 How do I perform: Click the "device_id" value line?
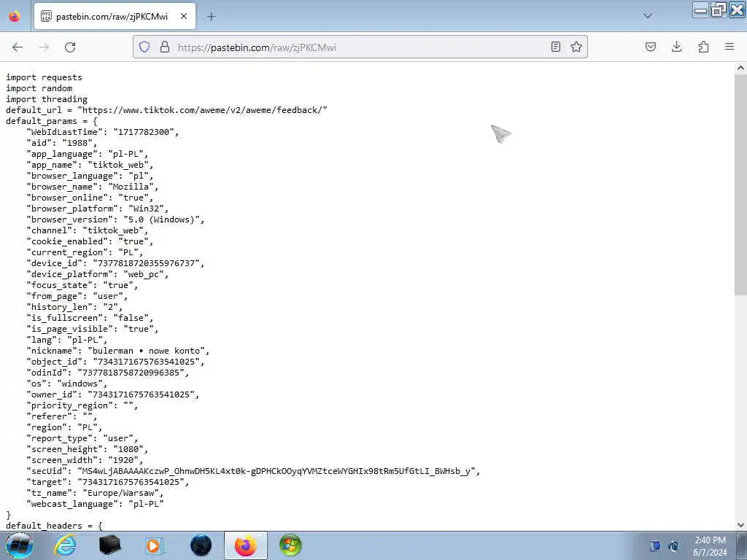point(116,263)
